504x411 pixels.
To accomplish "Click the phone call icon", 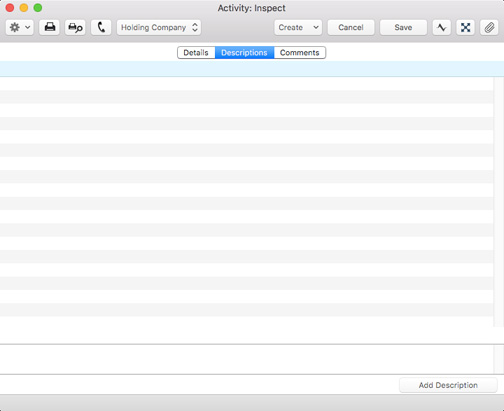I will click(x=101, y=27).
